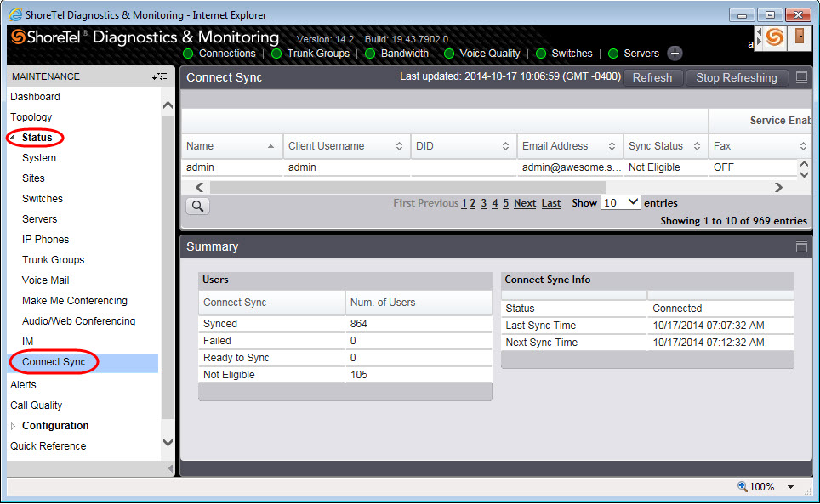Sort by Client Username column

tap(346, 146)
